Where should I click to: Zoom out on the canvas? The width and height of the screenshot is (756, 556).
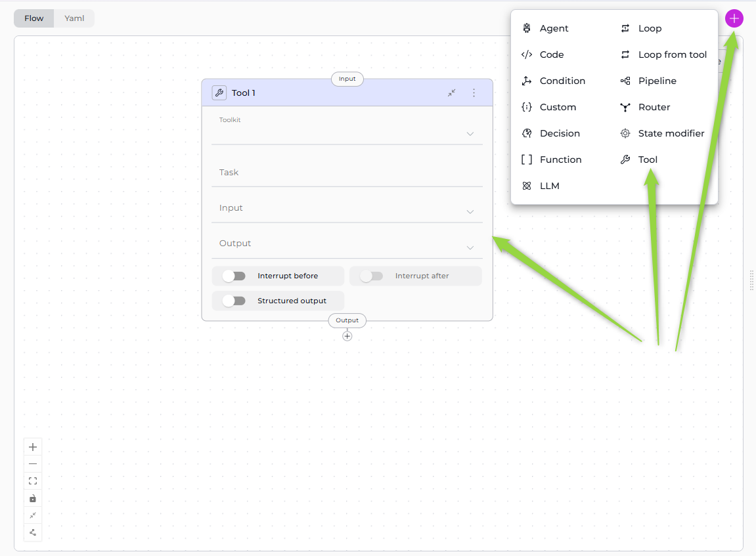coord(33,464)
